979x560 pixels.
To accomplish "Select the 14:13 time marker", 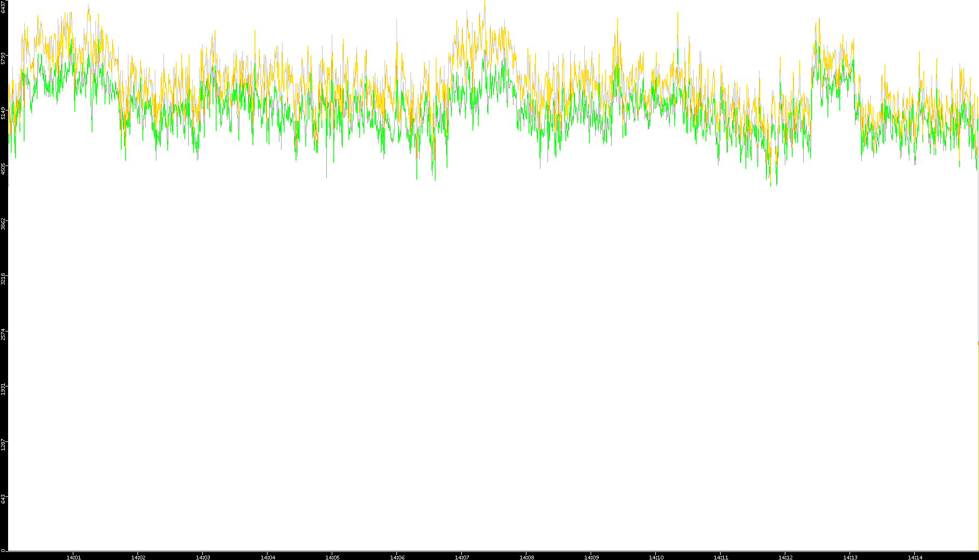I will [x=850, y=557].
